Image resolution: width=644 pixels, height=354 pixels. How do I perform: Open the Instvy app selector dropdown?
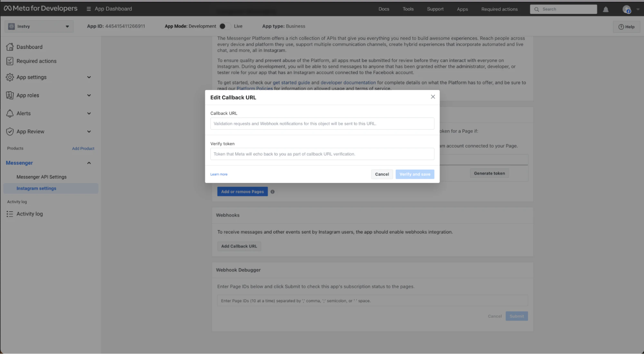[x=39, y=26]
